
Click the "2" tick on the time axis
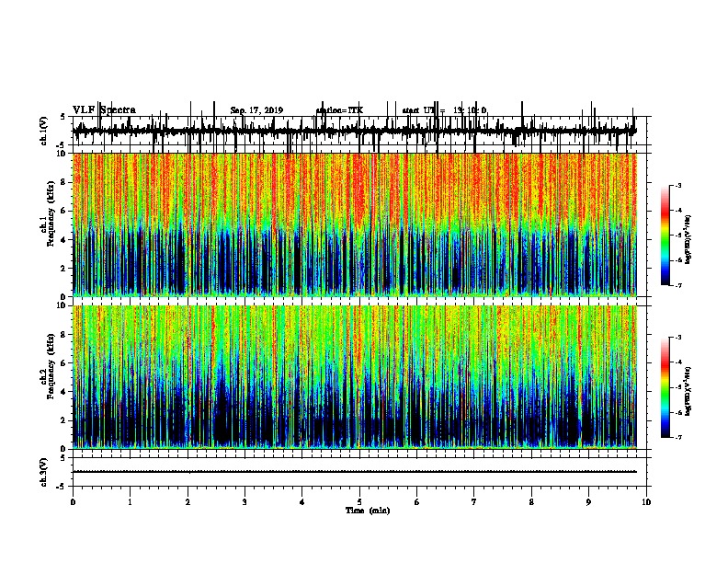pyautogui.click(x=188, y=502)
